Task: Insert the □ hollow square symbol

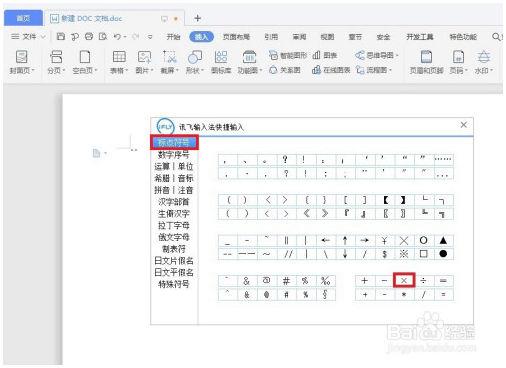Action: (x=423, y=254)
